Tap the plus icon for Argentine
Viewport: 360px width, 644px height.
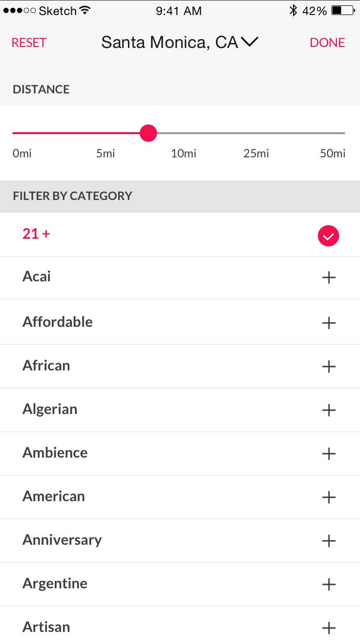point(329,584)
